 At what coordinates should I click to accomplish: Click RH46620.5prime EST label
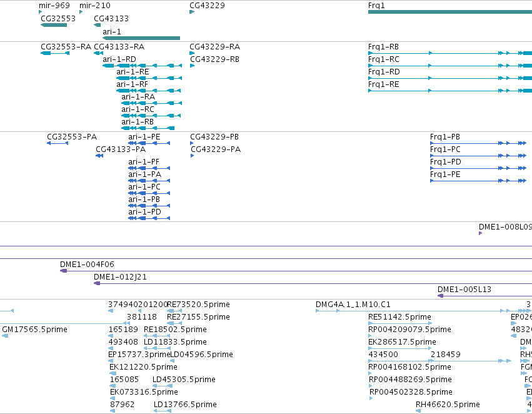coord(448,405)
